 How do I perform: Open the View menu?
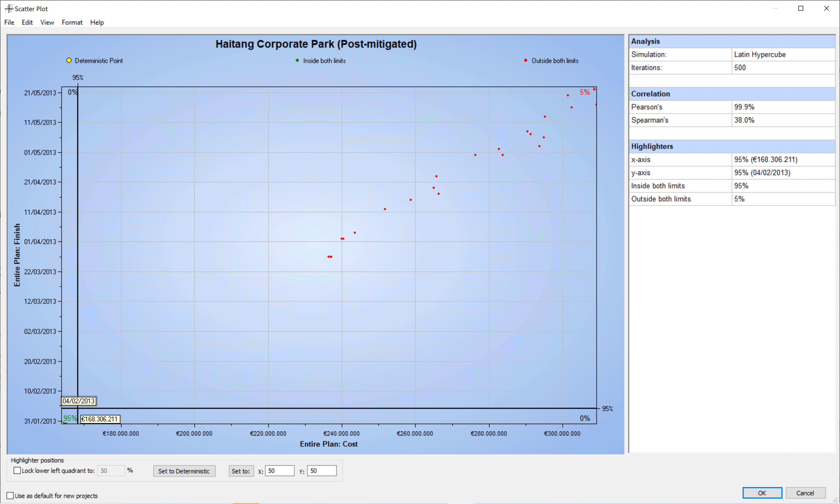click(47, 22)
